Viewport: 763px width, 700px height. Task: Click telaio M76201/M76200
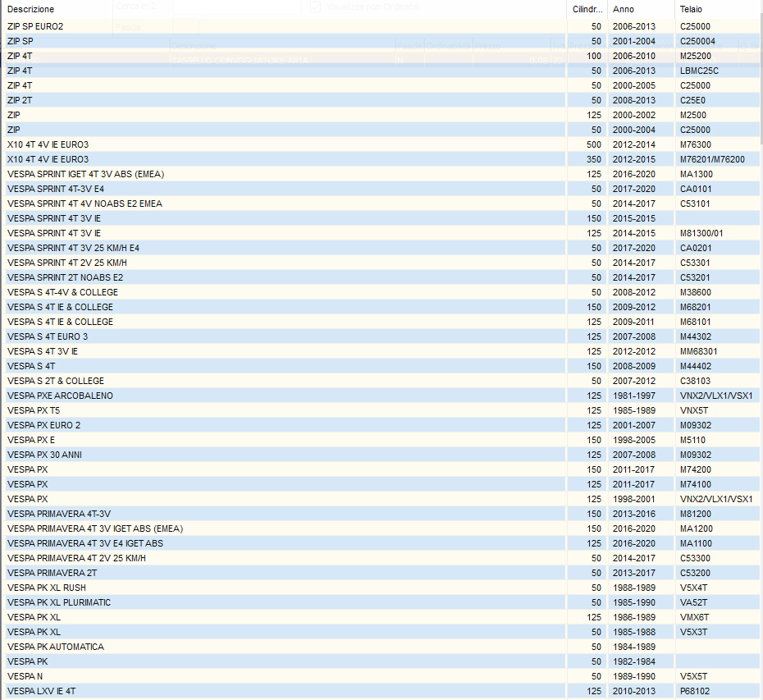(x=712, y=160)
